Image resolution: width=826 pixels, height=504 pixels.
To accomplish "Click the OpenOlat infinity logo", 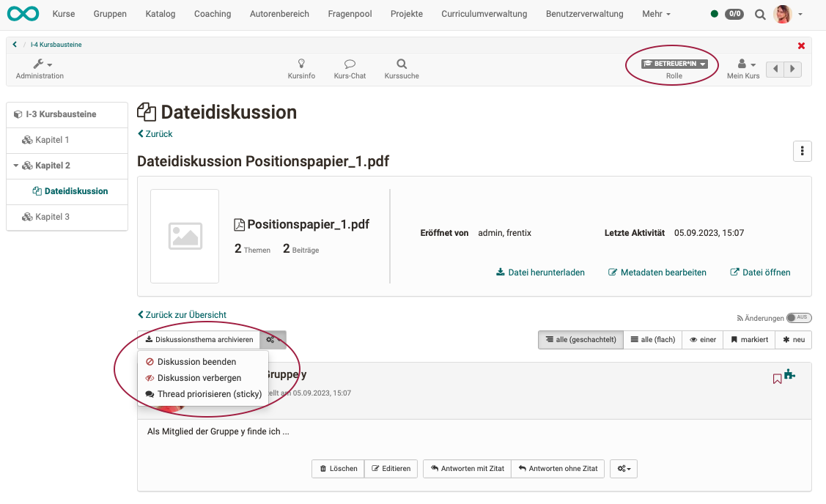I will [23, 13].
